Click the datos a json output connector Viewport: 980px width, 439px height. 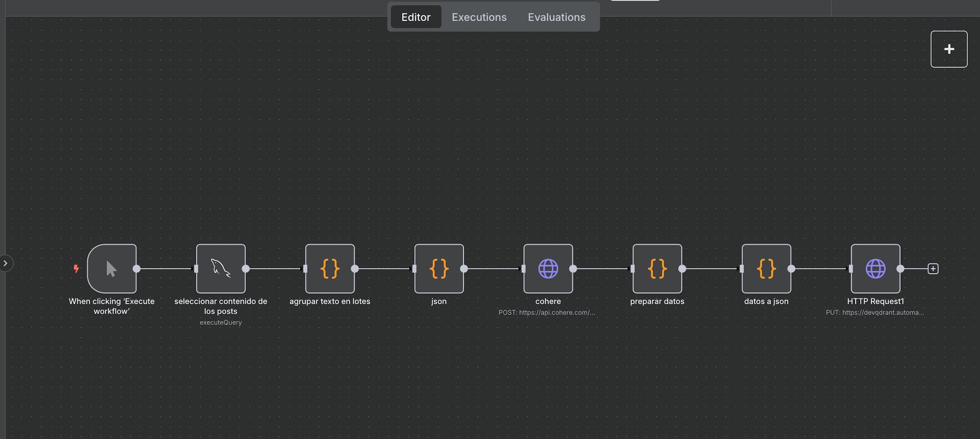click(x=791, y=268)
